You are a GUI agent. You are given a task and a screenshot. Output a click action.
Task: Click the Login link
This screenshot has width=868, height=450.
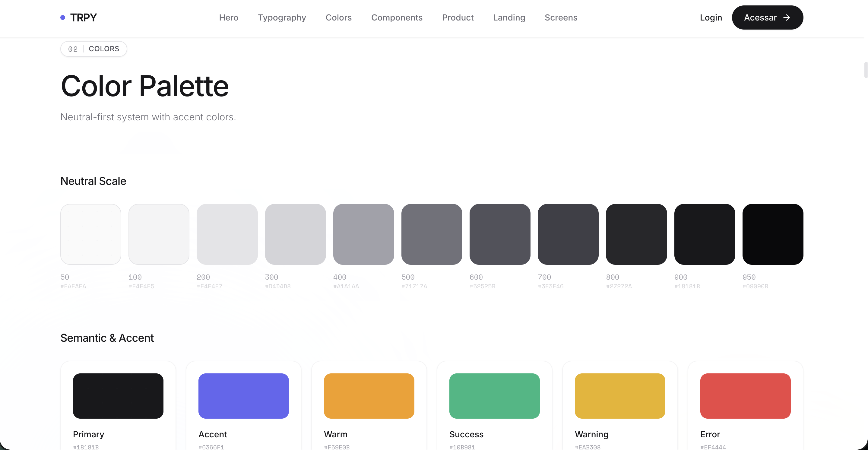tap(711, 17)
